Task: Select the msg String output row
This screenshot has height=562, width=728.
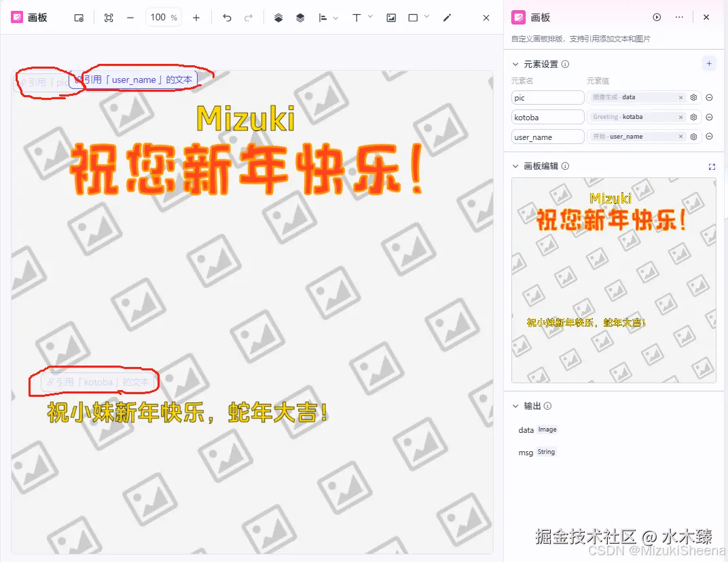Action: [536, 452]
